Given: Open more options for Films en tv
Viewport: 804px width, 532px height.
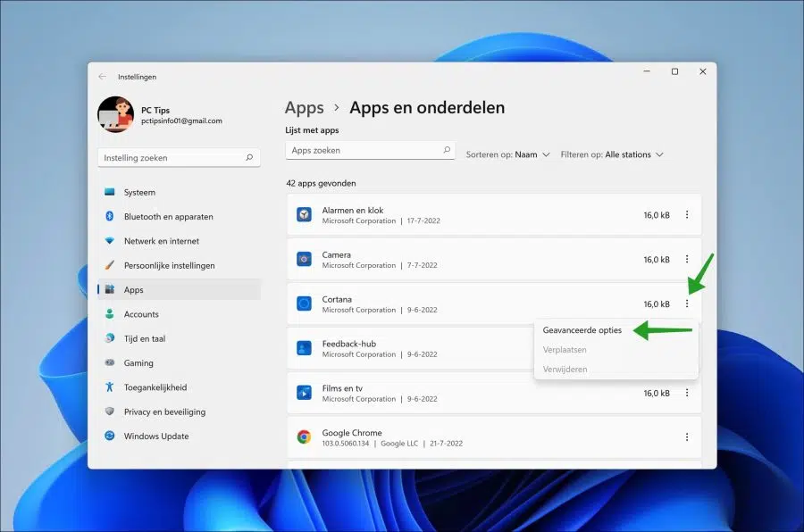Looking at the screenshot, I should [687, 393].
